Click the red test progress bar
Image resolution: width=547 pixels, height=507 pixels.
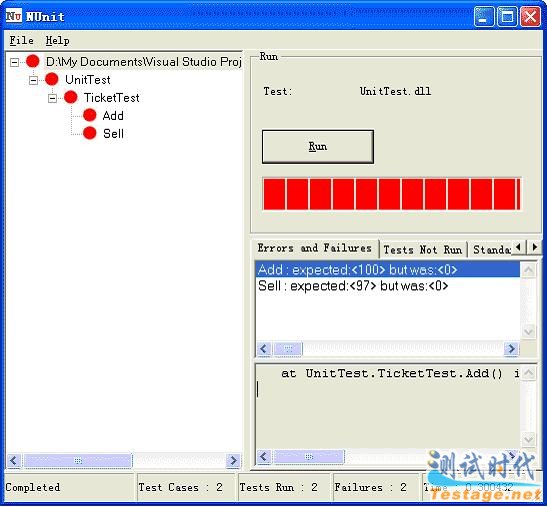(x=392, y=194)
